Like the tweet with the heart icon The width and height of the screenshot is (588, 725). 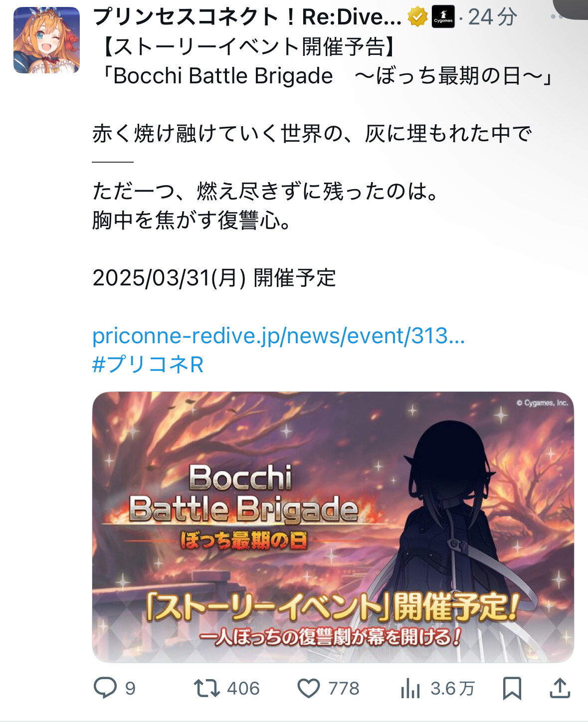(309, 689)
